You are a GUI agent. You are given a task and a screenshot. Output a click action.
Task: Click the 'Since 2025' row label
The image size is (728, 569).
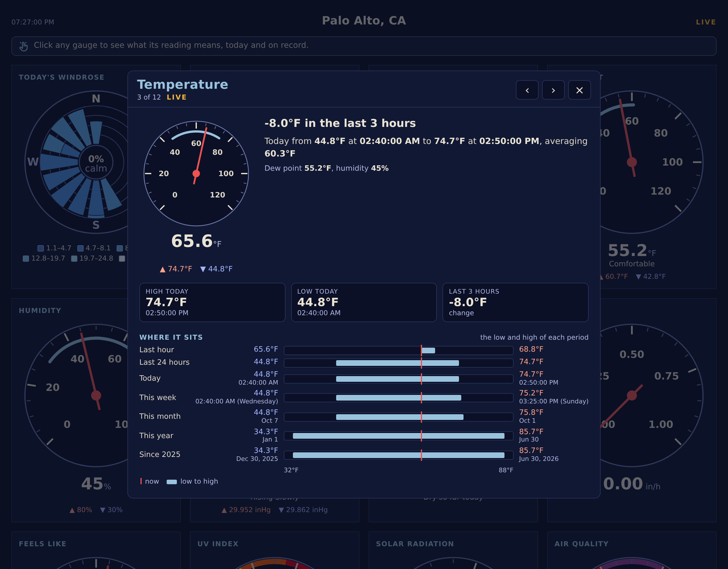[160, 454]
